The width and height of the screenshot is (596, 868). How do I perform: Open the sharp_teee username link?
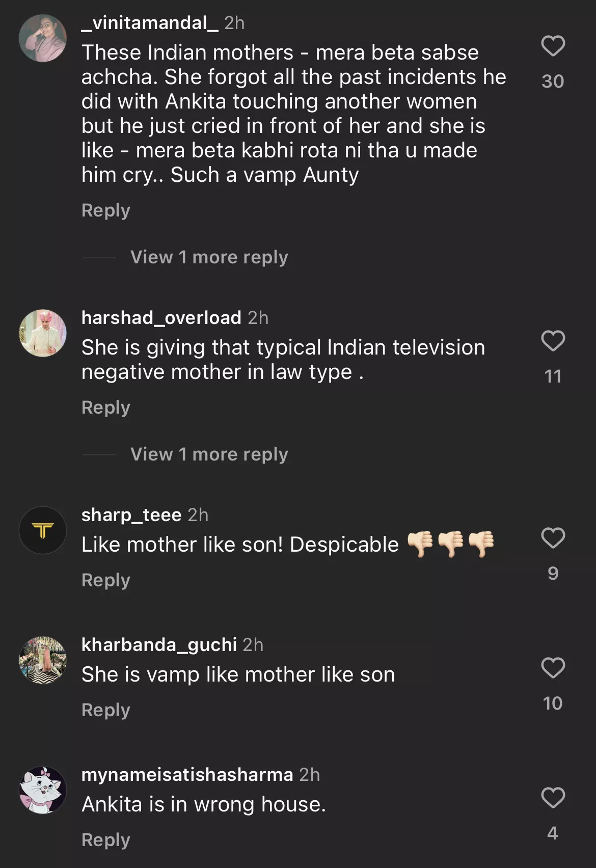tap(131, 515)
